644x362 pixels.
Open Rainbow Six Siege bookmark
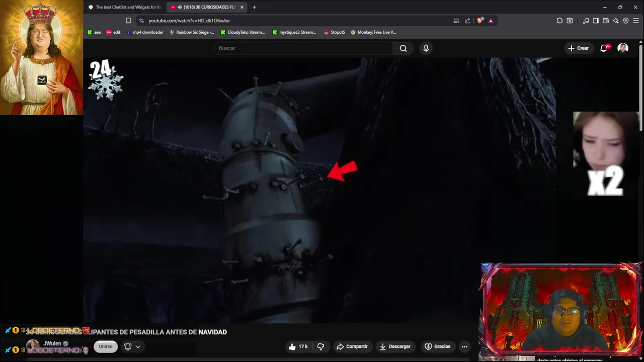192,32
